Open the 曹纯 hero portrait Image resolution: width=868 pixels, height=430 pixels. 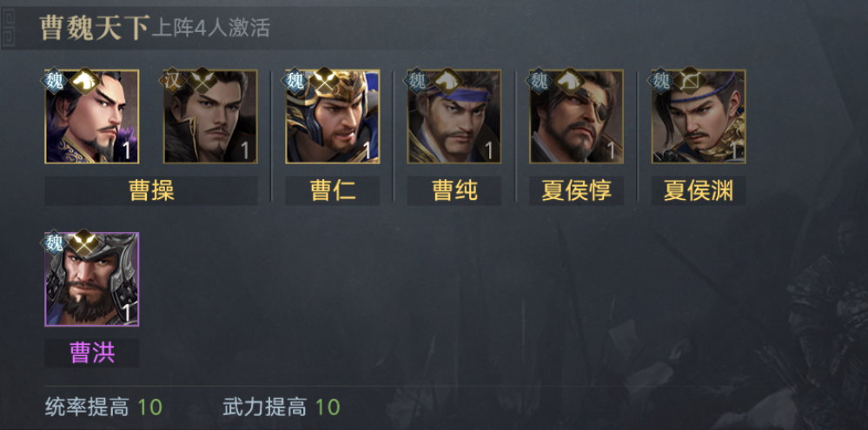(454, 116)
